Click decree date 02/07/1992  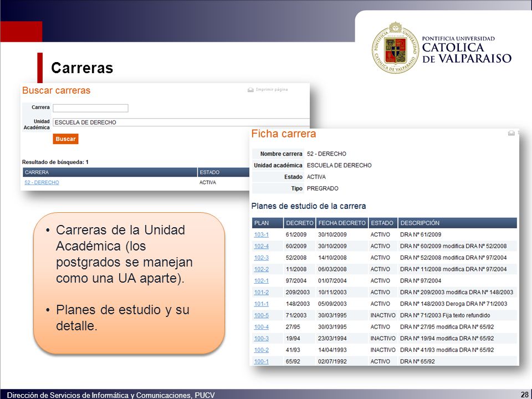pyautogui.click(x=332, y=361)
